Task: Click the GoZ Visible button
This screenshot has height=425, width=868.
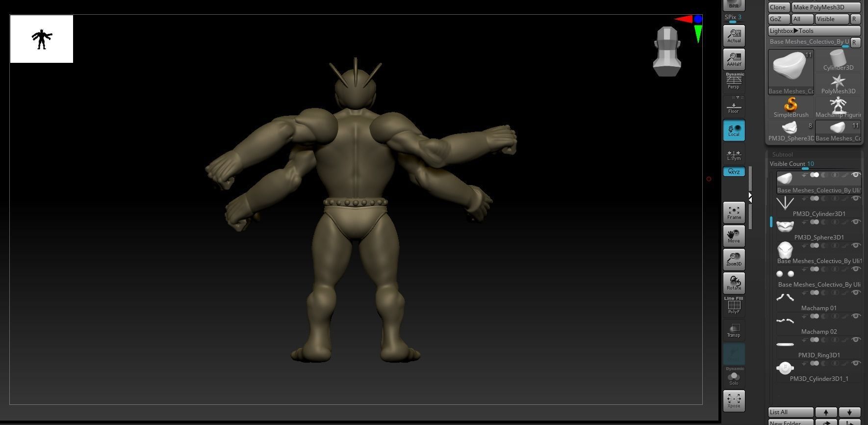Action: [832, 19]
